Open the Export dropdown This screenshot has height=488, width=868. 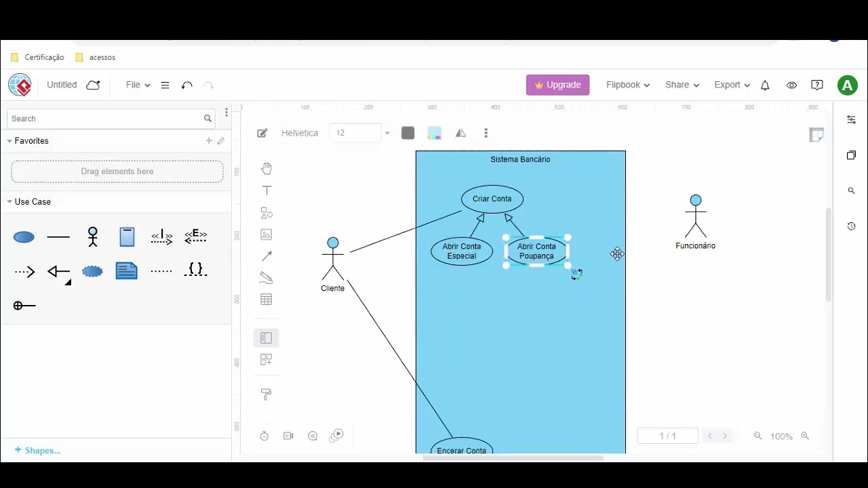pyautogui.click(x=732, y=85)
